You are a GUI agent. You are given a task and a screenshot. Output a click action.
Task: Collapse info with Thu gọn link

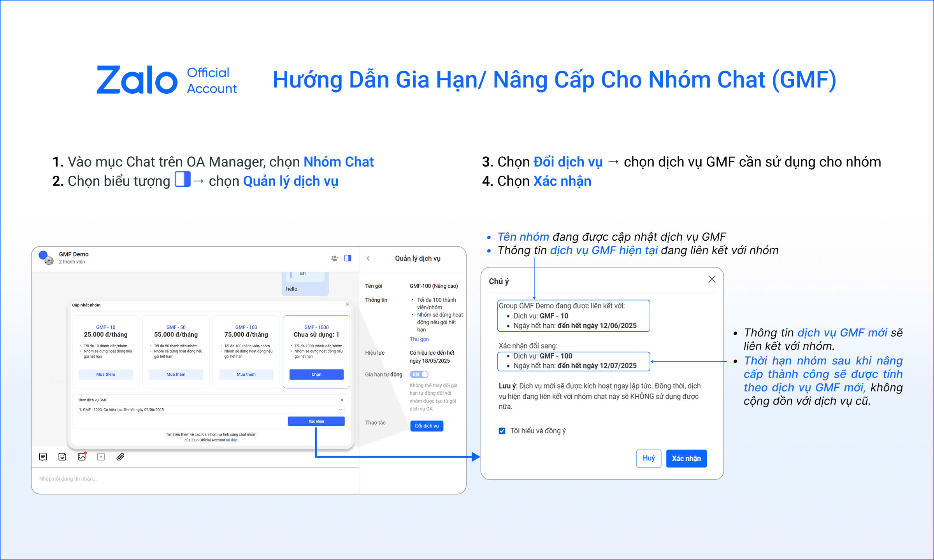click(x=419, y=339)
